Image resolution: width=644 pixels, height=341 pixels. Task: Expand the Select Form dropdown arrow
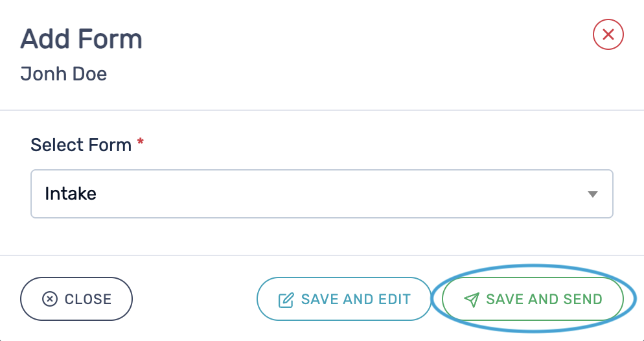coord(592,194)
